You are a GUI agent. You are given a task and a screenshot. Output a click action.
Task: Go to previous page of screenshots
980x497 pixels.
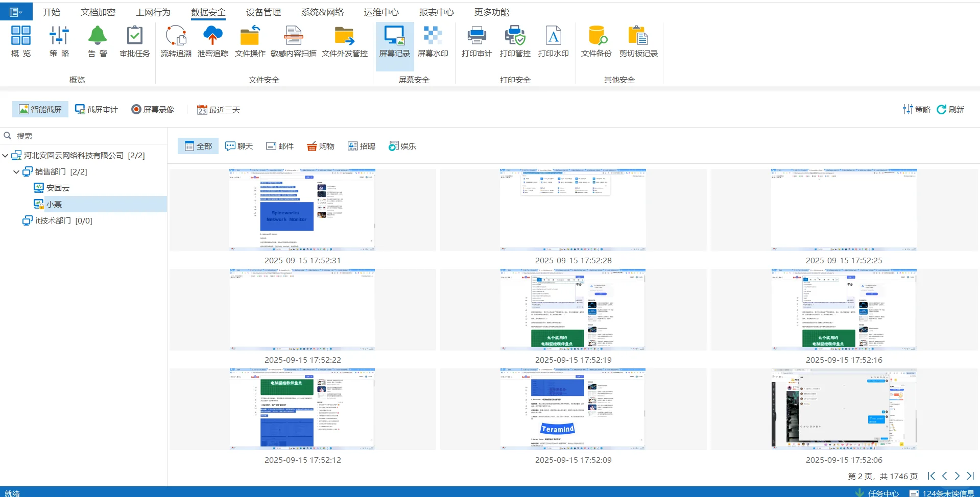pyautogui.click(x=944, y=476)
